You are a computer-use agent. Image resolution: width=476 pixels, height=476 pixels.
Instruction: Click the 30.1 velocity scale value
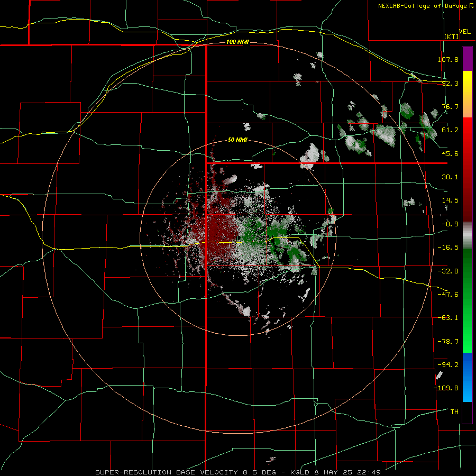pyautogui.click(x=450, y=177)
